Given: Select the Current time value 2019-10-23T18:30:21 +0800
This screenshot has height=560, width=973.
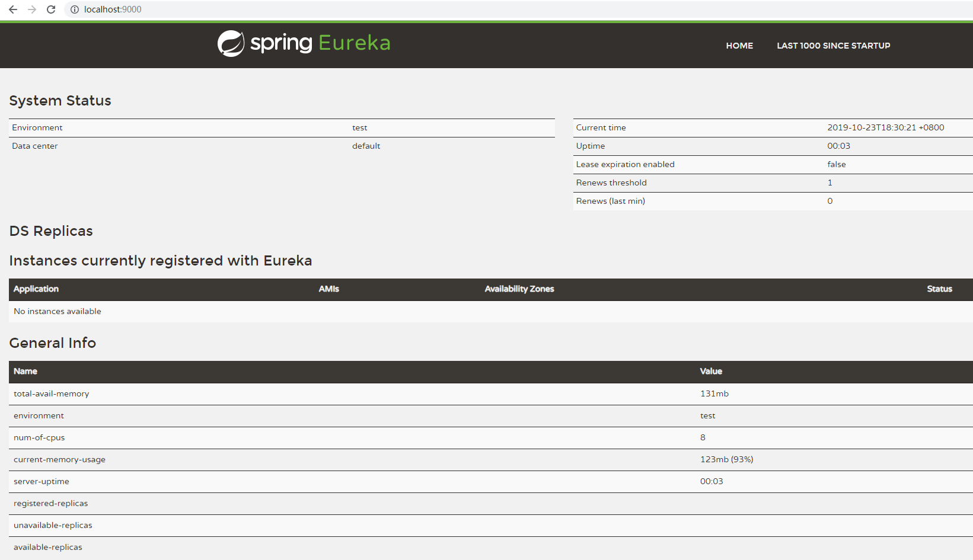Looking at the screenshot, I should 885,127.
